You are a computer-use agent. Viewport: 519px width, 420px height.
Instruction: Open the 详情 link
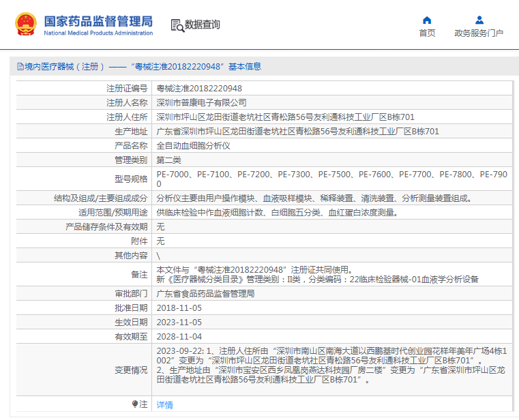pos(164,405)
